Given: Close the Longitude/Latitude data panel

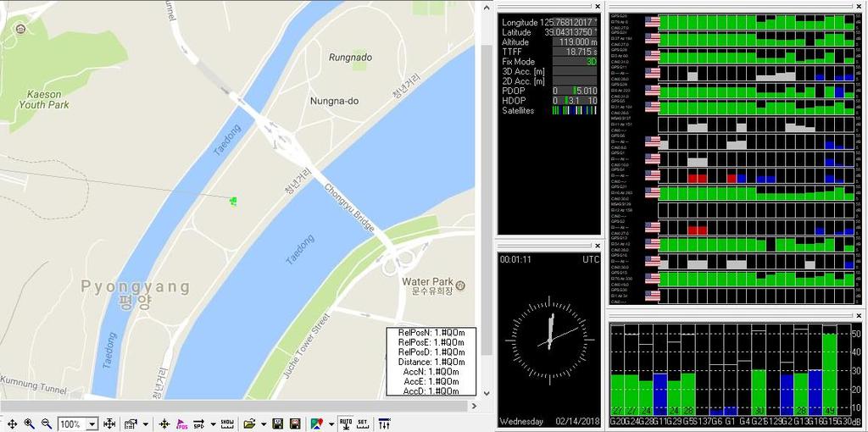Looking at the screenshot, I should (x=598, y=7).
